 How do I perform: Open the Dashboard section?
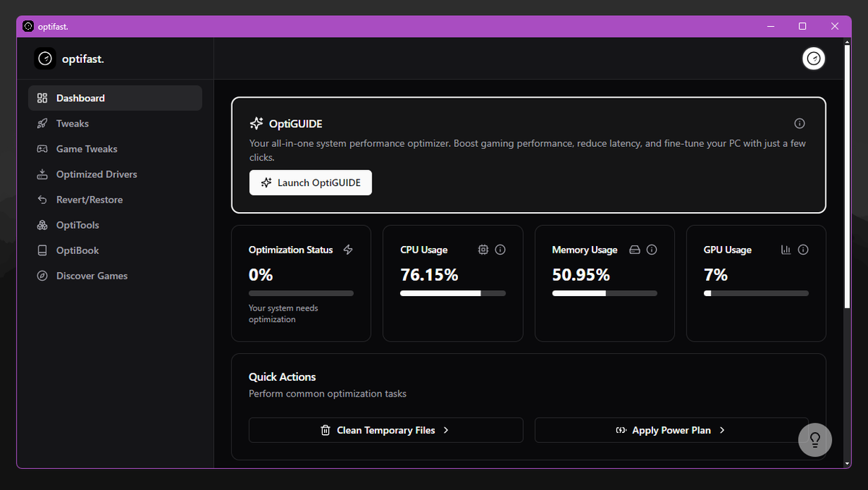click(x=115, y=98)
